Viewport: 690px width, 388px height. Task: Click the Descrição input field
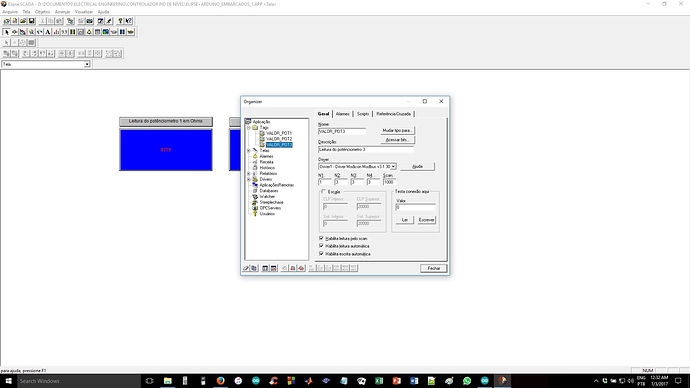pyautogui.click(x=366, y=150)
